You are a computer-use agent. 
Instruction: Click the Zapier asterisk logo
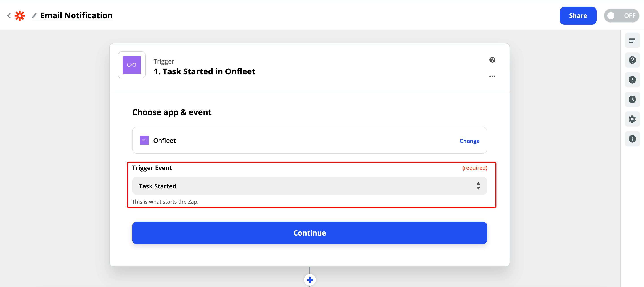pyautogui.click(x=20, y=15)
